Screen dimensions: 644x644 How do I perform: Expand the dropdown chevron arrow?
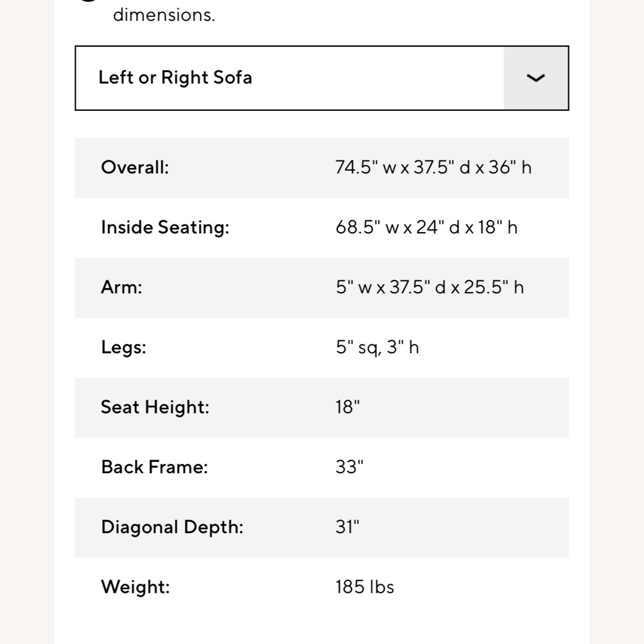(536, 78)
